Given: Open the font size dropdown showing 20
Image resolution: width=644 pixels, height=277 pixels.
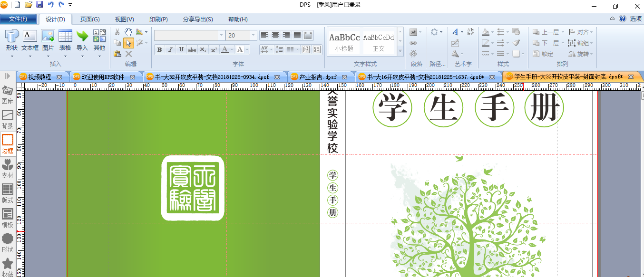Looking at the screenshot, I should [x=254, y=35].
